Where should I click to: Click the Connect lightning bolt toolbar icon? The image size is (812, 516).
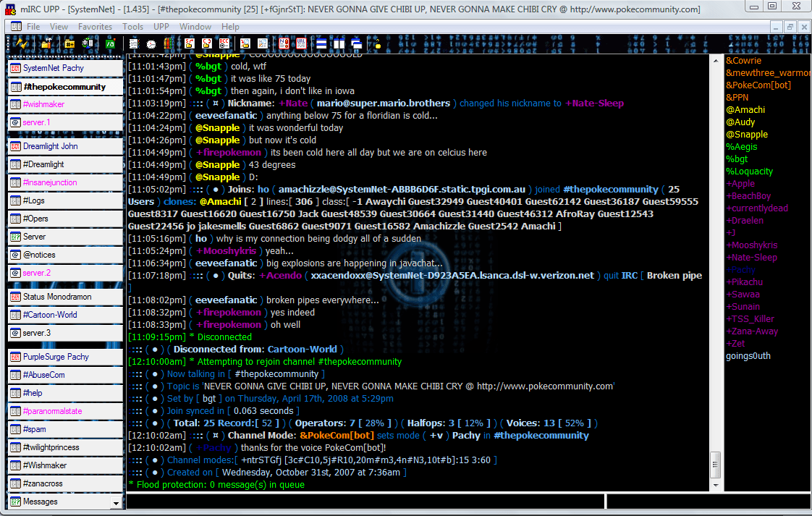[x=22, y=44]
